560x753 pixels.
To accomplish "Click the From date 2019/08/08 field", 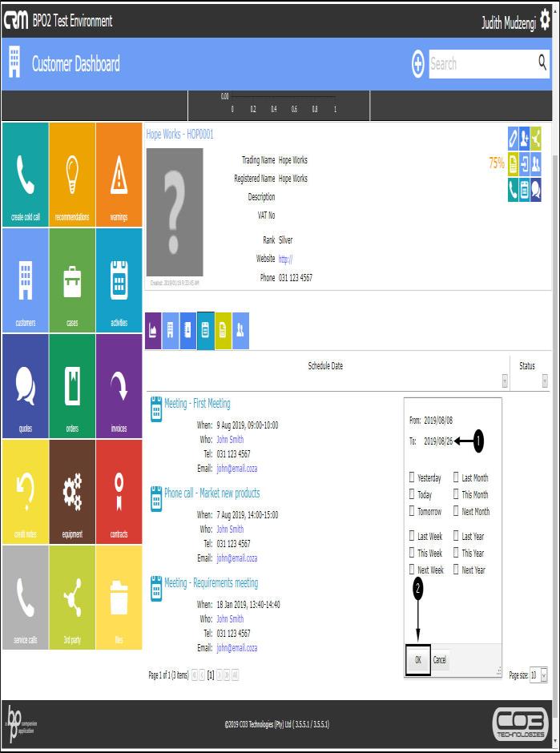I will [438, 421].
